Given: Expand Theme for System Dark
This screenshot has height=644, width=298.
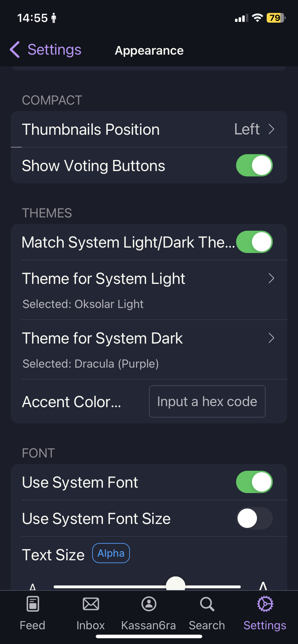Looking at the screenshot, I should pyautogui.click(x=149, y=349).
